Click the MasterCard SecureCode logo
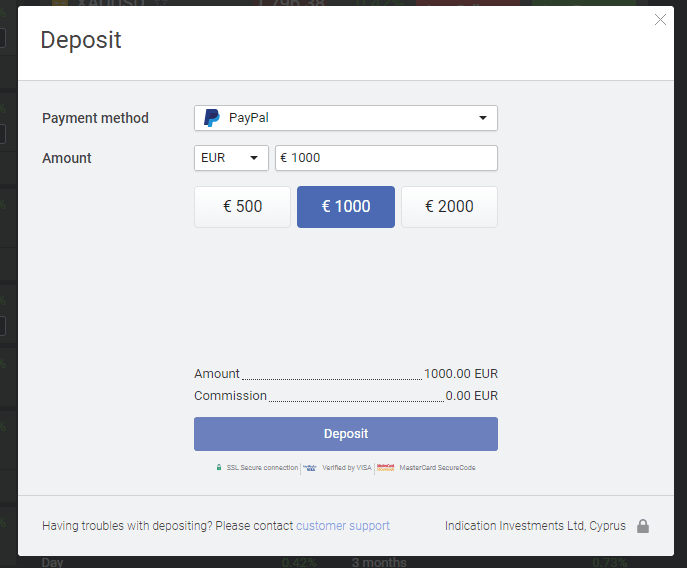This screenshot has width=687, height=568. (384, 467)
